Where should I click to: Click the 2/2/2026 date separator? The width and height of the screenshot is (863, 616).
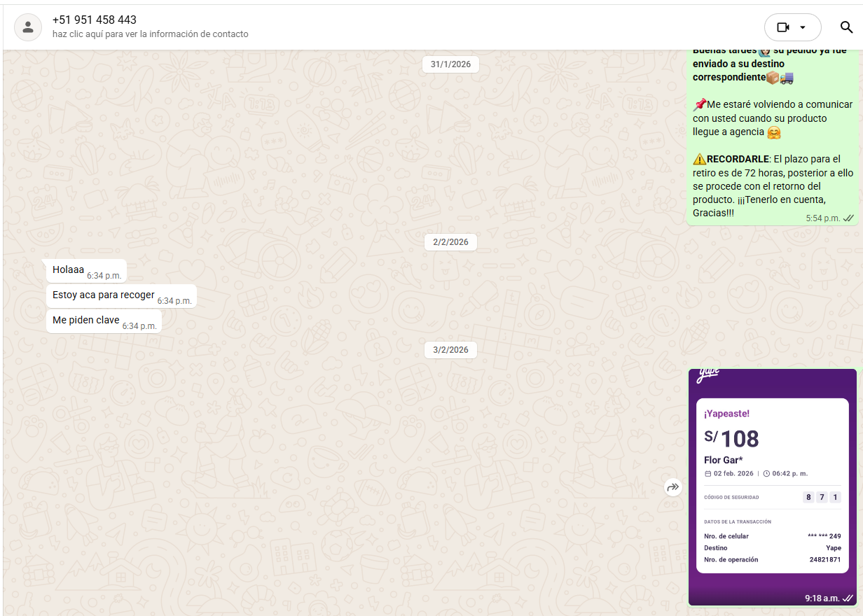[450, 242]
